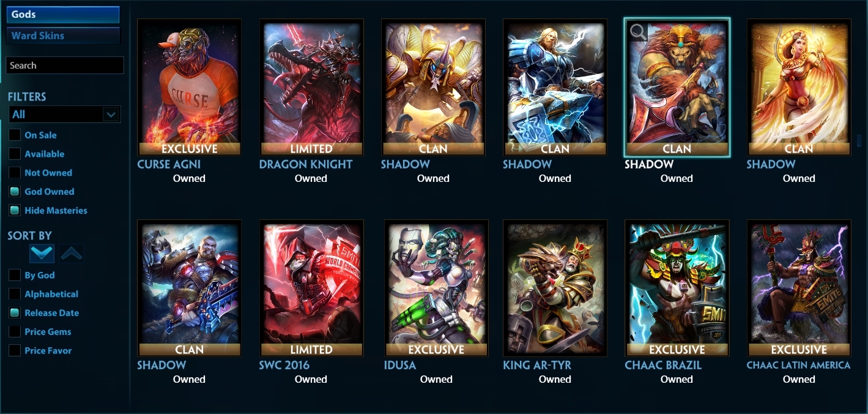Check the Alphabetical sort option
868x414 pixels.
click(15, 294)
